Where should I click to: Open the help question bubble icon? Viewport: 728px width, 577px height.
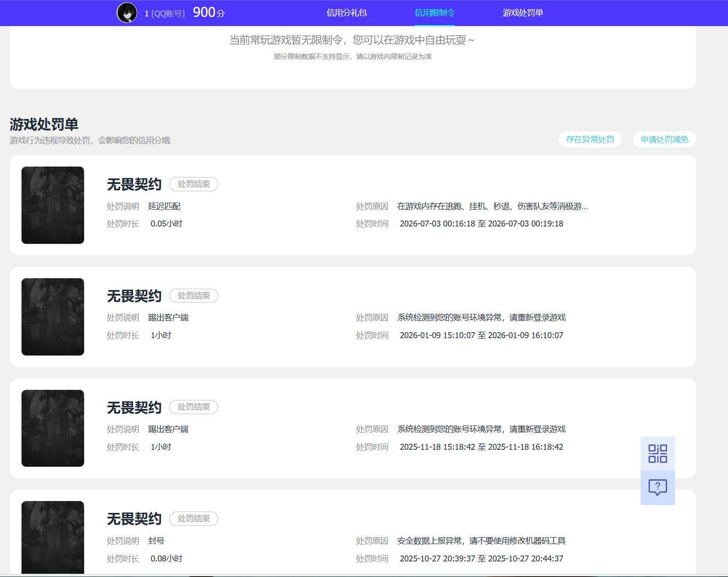click(658, 488)
